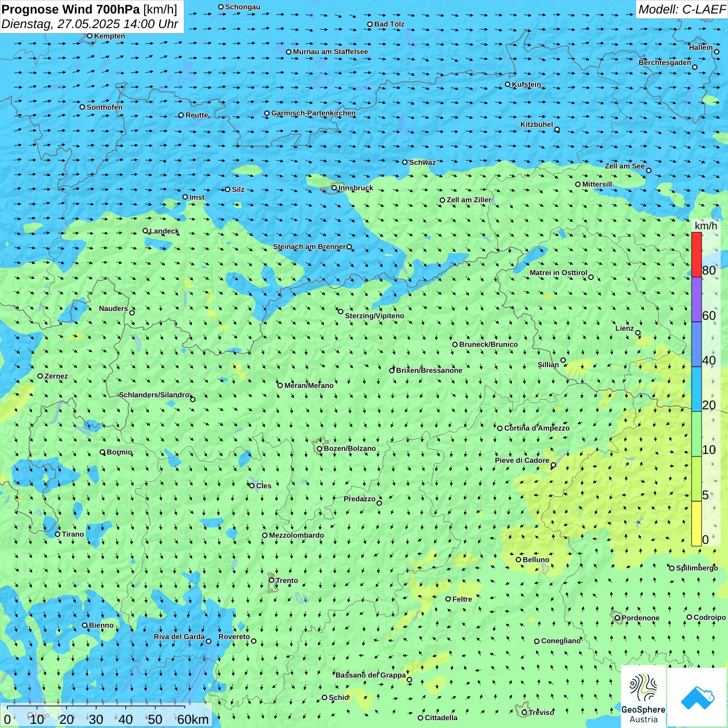Click the Berchtesgaden label
Image resolution: width=728 pixels, height=728 pixels.
[x=665, y=62]
